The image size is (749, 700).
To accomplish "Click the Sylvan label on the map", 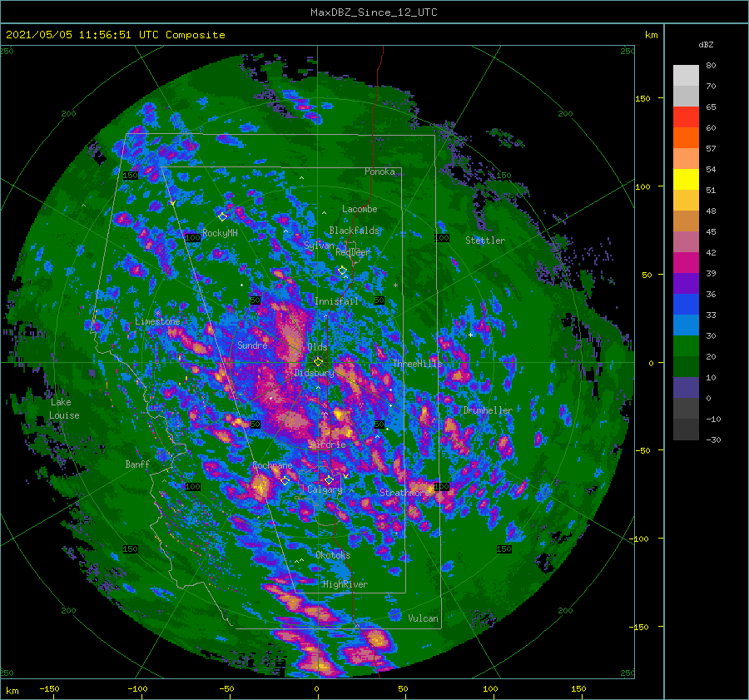I will click(319, 246).
